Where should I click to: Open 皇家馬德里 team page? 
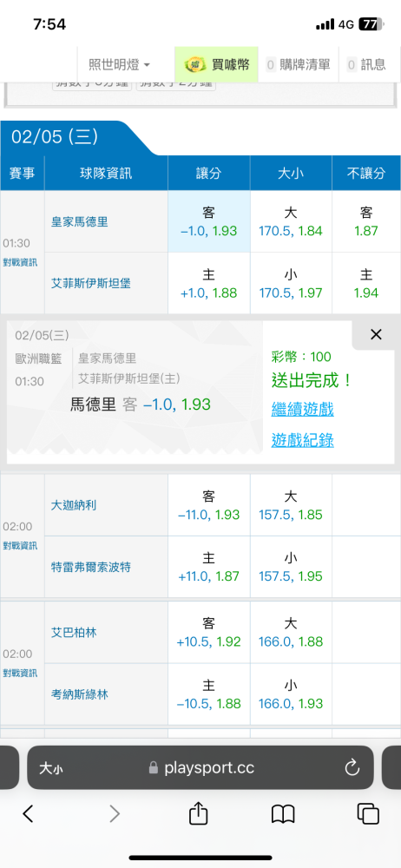click(80, 222)
